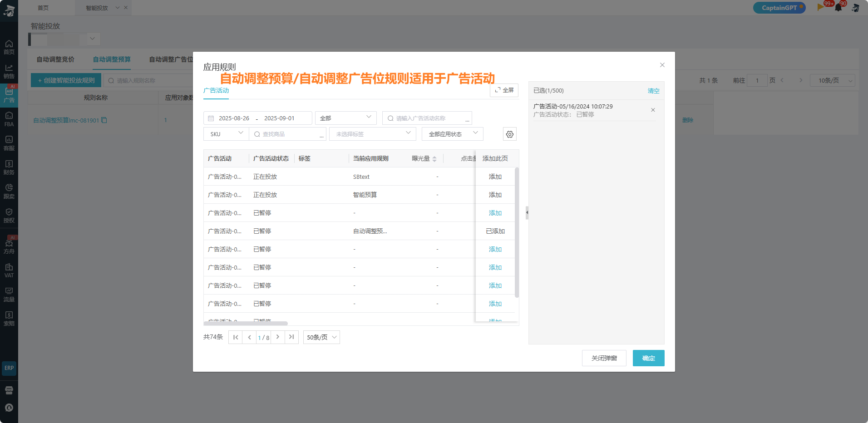This screenshot has height=423, width=868.
Task: Click the column settings gear icon
Action: pos(510,134)
